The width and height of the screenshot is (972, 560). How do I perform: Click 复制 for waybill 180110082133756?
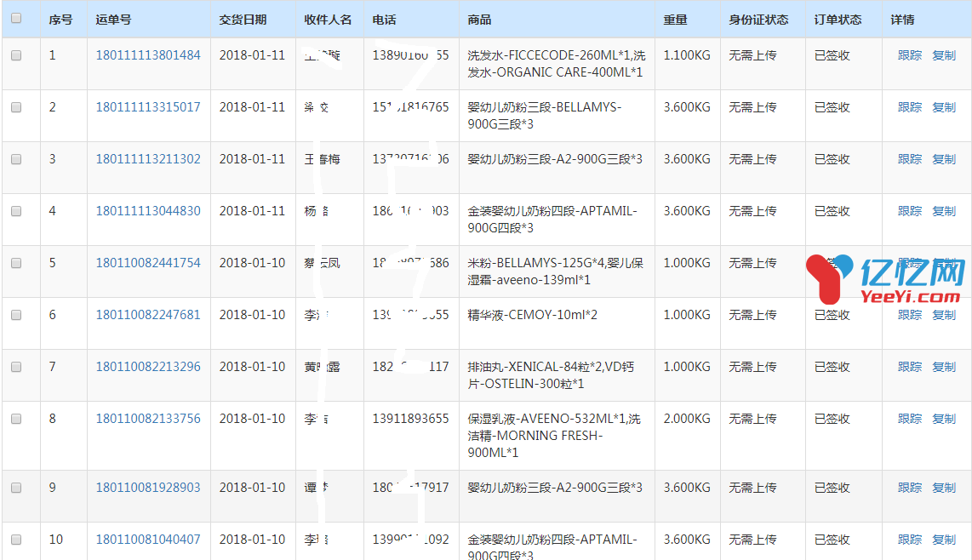[944, 420]
